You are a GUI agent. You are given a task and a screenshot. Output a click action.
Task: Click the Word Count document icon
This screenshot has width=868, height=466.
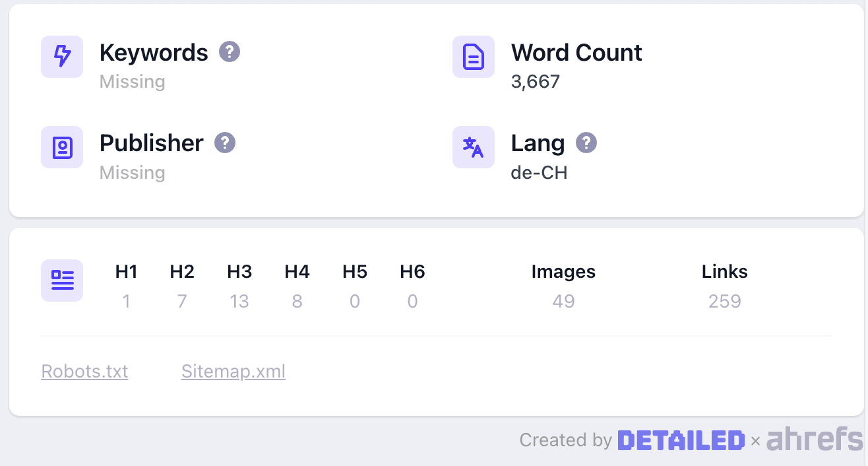474,57
